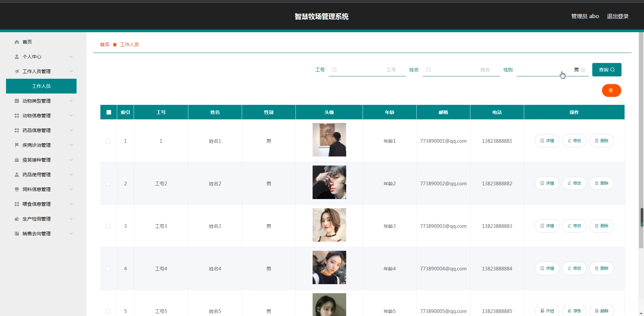Expand 动物类型管理 chevron
This screenshot has height=316, width=644.
(x=71, y=101)
